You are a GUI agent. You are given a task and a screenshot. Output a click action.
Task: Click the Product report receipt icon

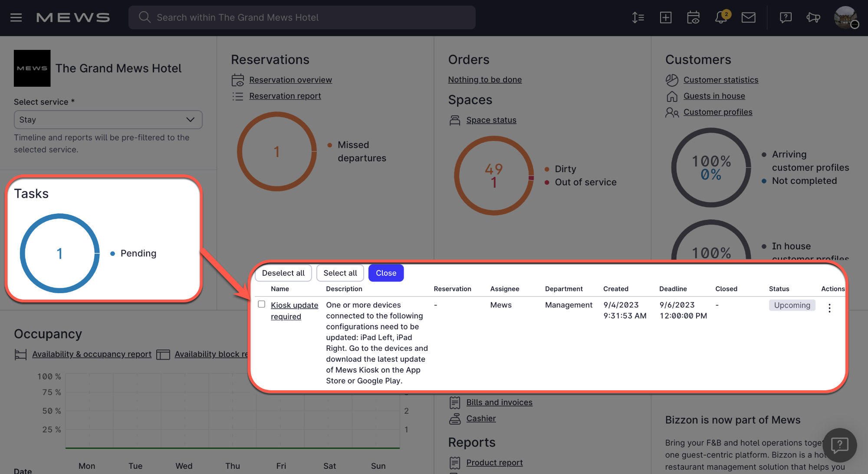click(x=455, y=463)
